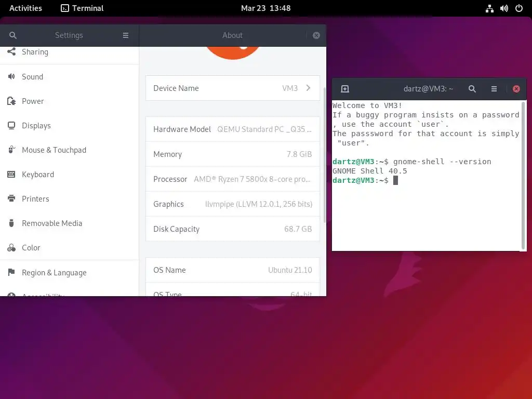Open the Activities overview
Image resolution: width=532 pixels, height=399 pixels.
pyautogui.click(x=26, y=8)
